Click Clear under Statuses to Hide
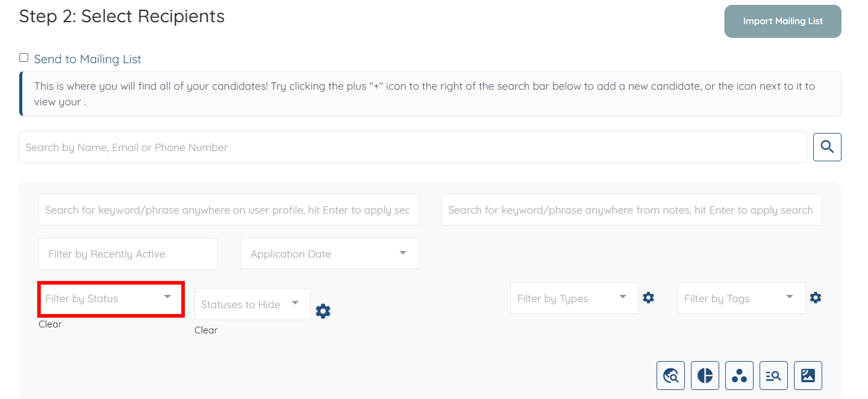The width and height of the screenshot is (868, 399). 206,330
